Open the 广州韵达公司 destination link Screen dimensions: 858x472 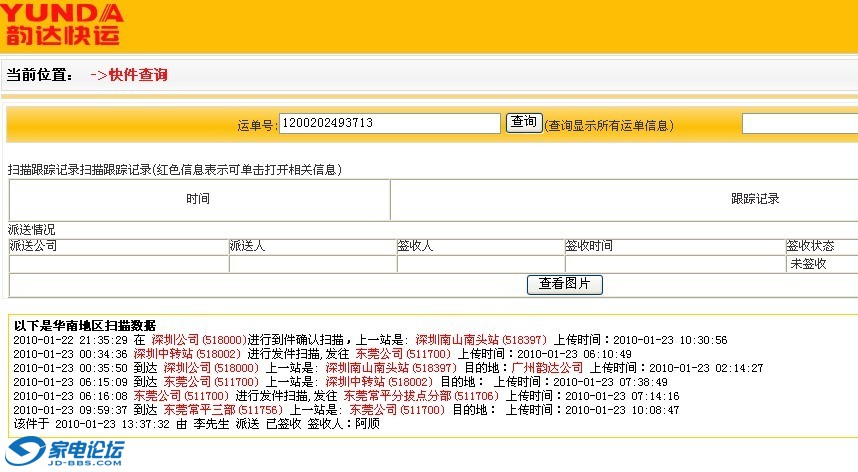pos(547,368)
